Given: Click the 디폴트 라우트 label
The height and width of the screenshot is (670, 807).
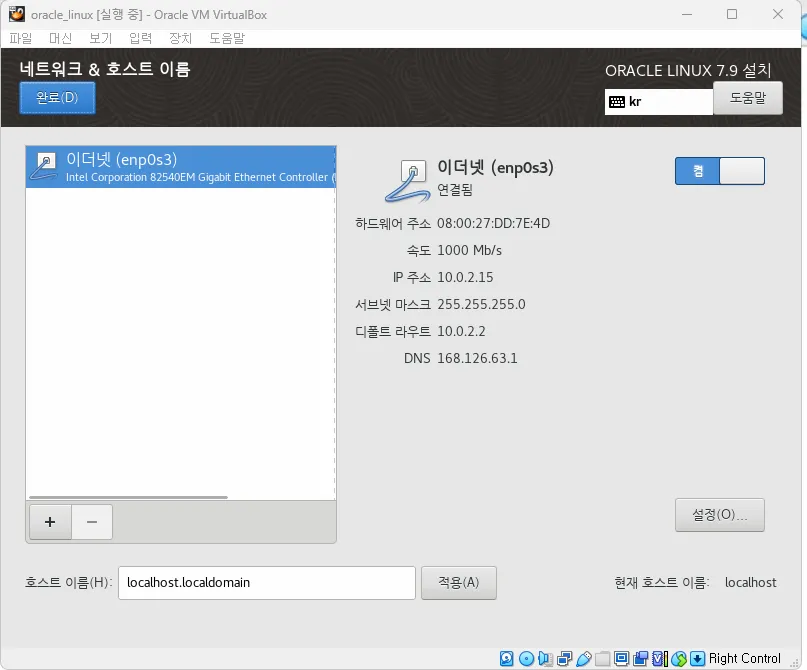Looking at the screenshot, I should [x=393, y=331].
